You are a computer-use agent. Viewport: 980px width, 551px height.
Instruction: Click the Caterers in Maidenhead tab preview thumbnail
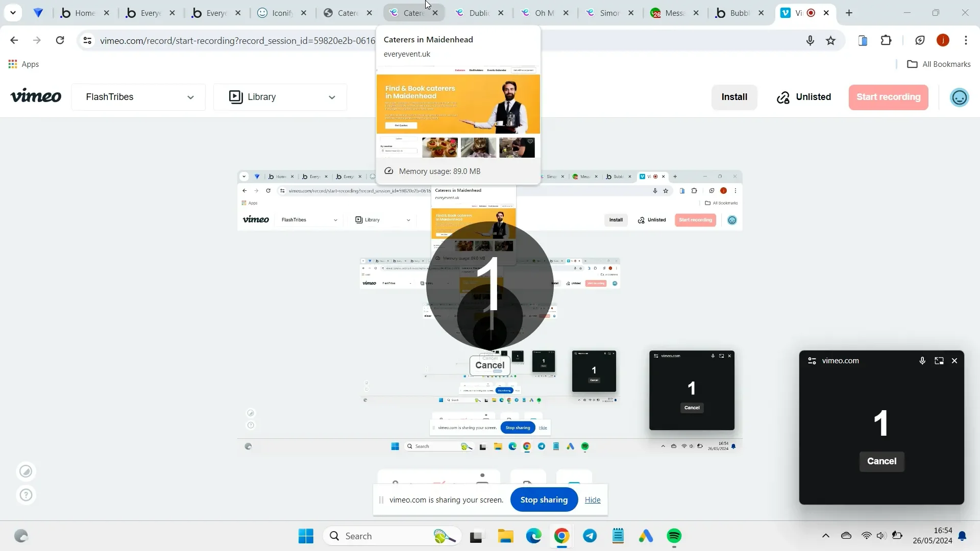click(x=458, y=112)
